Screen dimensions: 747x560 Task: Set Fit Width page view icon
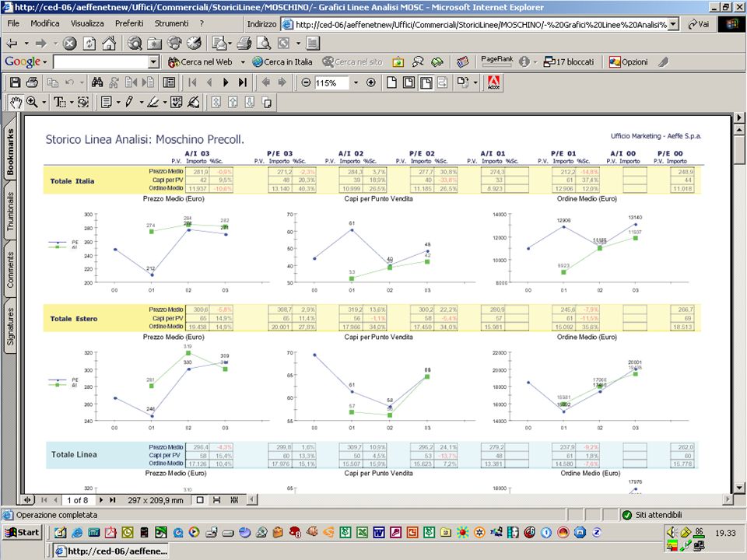click(x=426, y=82)
